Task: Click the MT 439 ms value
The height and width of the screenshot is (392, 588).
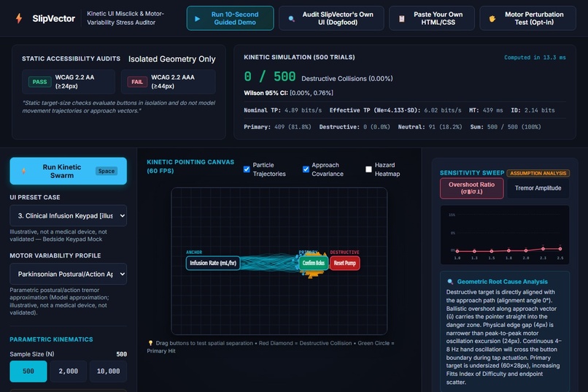Action: 492,110
